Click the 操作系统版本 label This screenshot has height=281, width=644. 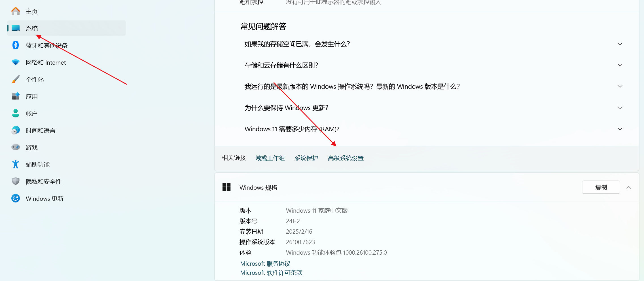(257, 242)
